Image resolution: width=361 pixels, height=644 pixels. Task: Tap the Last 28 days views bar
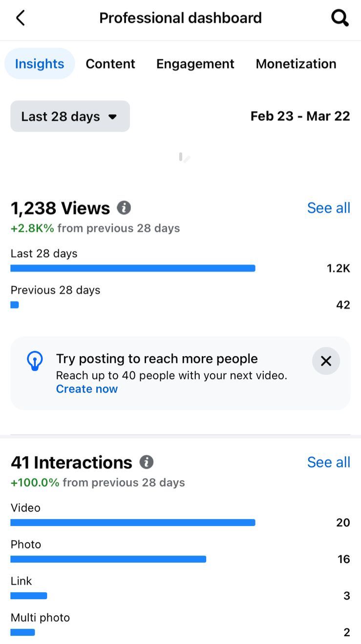pos(133,268)
